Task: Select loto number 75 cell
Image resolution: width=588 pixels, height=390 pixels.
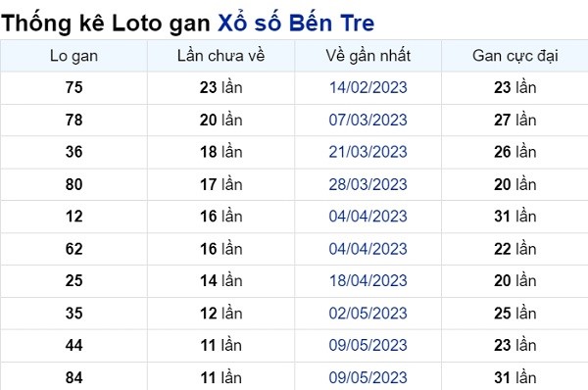Action: coord(73,87)
